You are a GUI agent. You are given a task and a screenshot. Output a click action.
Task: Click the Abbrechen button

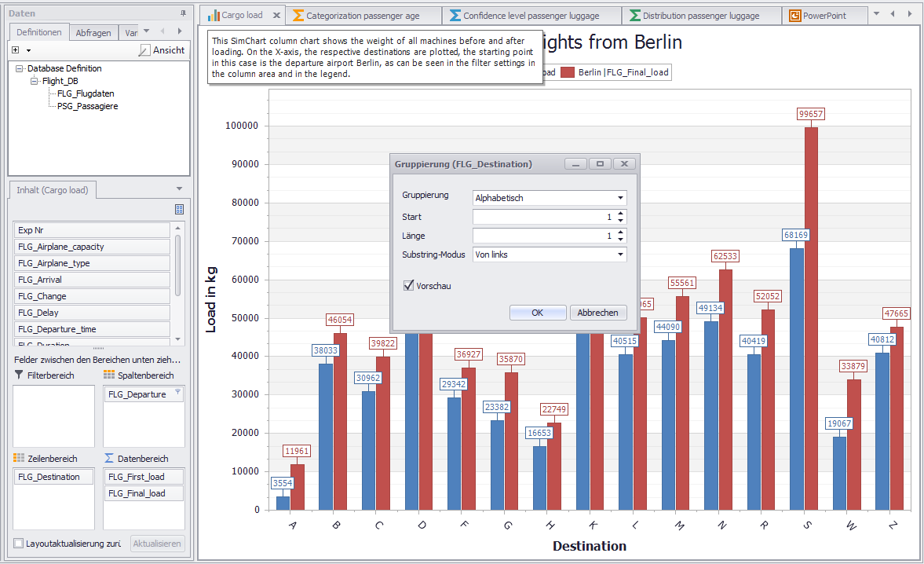click(x=598, y=313)
